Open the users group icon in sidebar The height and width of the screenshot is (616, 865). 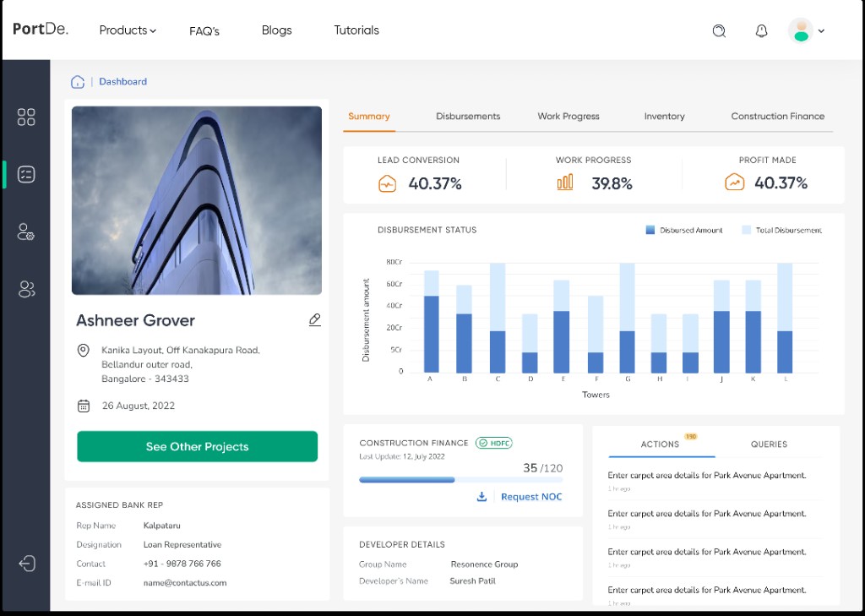click(x=26, y=289)
